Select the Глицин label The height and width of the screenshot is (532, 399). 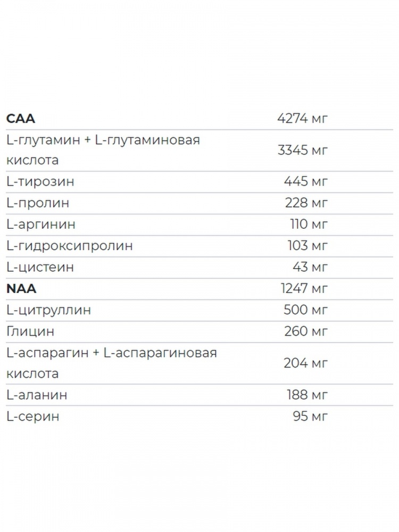click(x=30, y=331)
